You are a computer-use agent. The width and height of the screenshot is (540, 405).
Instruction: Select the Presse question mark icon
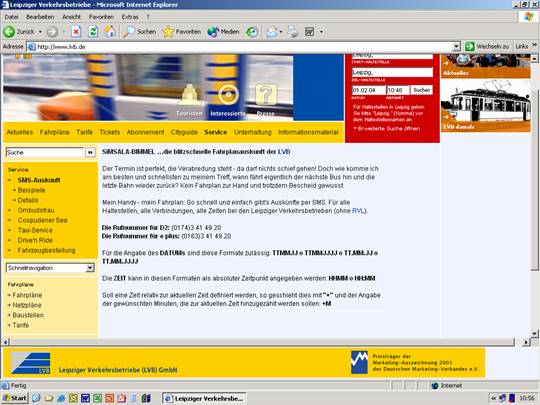coord(266,94)
